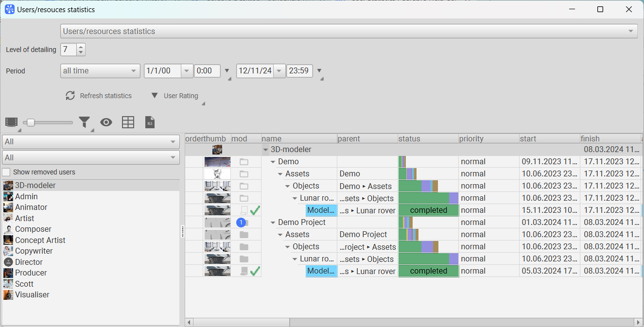The width and height of the screenshot is (644, 327).
Task: Click the Artist user avatar
Action: click(8, 218)
